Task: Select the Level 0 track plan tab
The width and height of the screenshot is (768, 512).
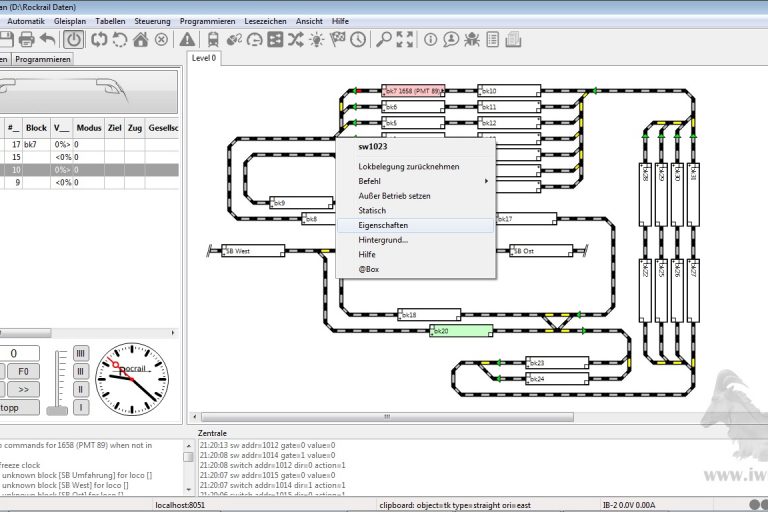Action: point(204,58)
